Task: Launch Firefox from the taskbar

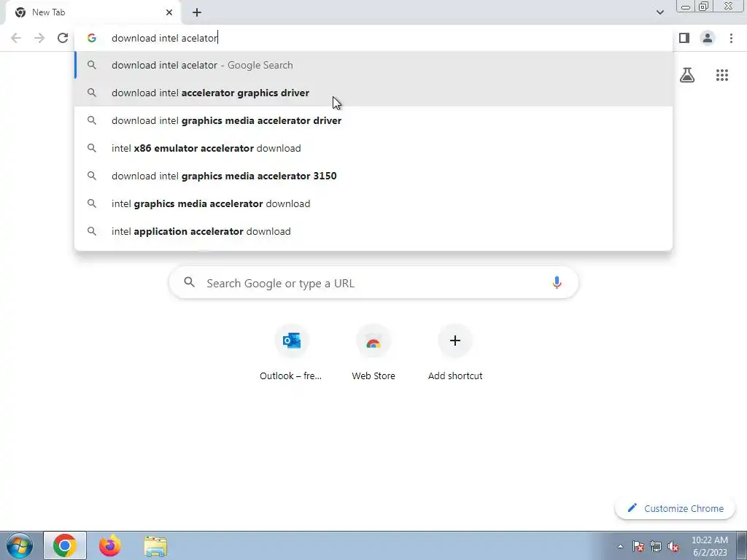Action: pyautogui.click(x=110, y=545)
